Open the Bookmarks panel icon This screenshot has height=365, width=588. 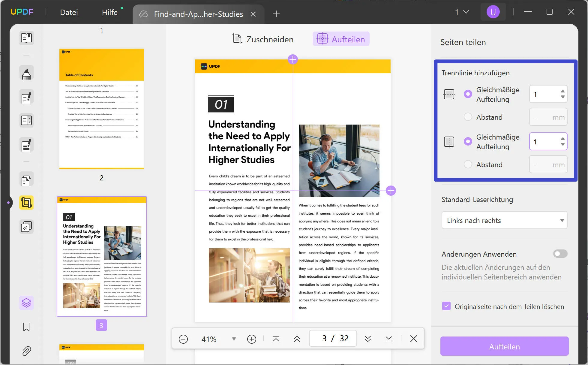click(x=26, y=327)
